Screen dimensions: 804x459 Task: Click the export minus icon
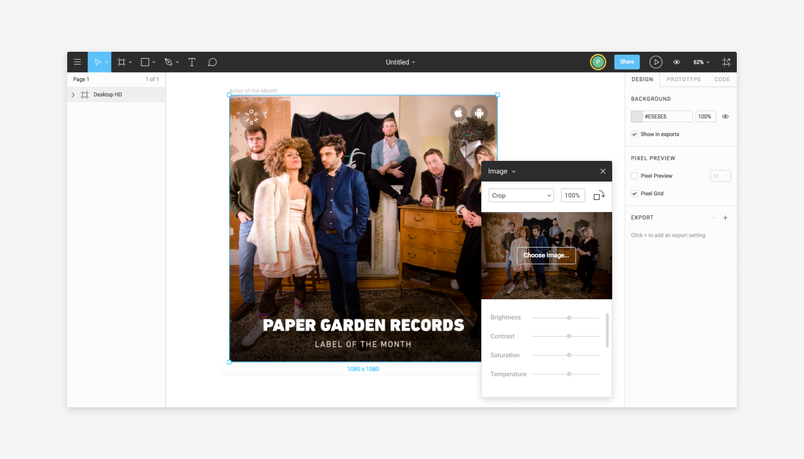[x=714, y=217]
